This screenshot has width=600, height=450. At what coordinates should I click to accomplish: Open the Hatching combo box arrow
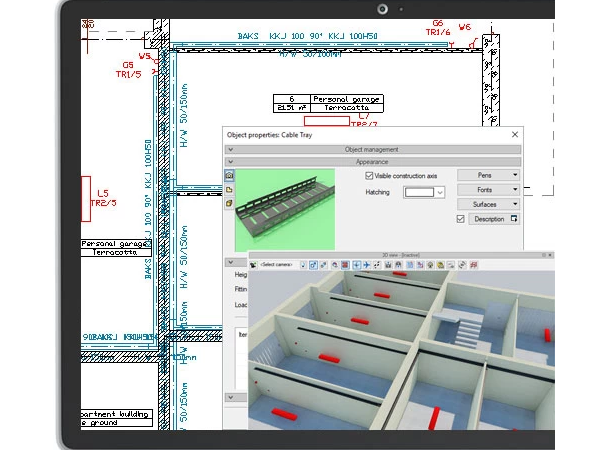pyautogui.click(x=440, y=192)
